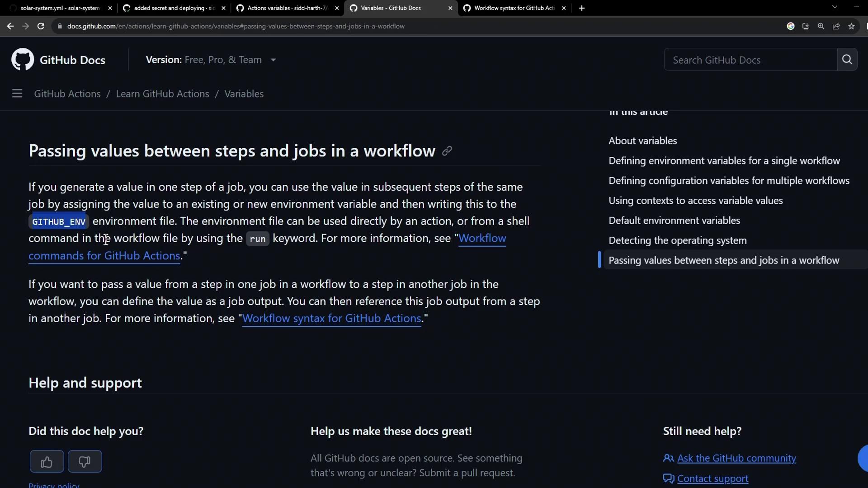Click the GitHub Docs octocat logo

coord(23,60)
